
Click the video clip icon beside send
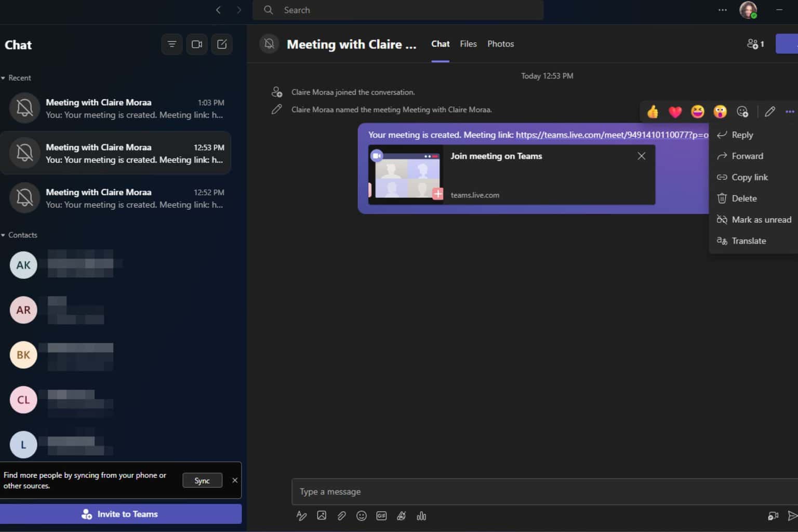[x=773, y=516]
